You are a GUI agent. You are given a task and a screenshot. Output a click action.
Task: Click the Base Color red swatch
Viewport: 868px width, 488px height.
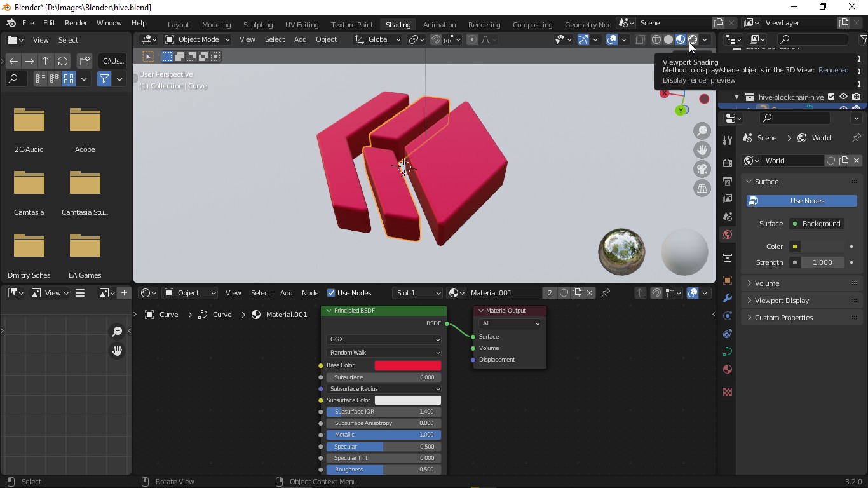click(x=407, y=365)
